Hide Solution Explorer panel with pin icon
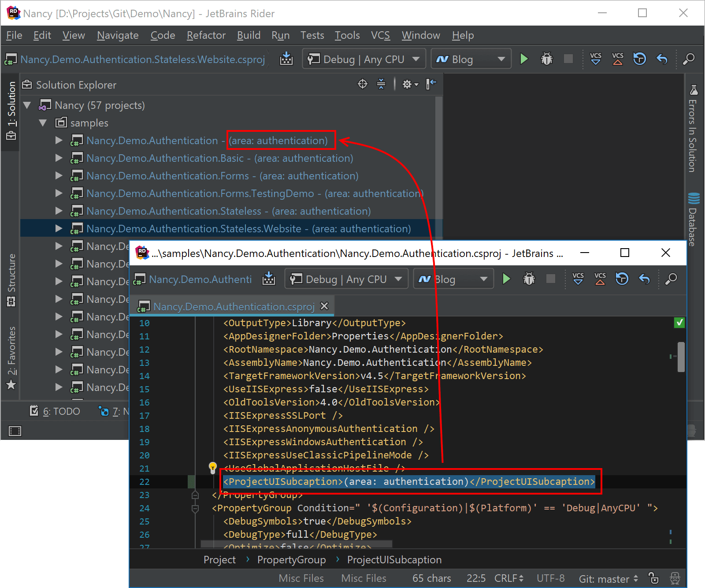705x588 pixels. [x=431, y=84]
